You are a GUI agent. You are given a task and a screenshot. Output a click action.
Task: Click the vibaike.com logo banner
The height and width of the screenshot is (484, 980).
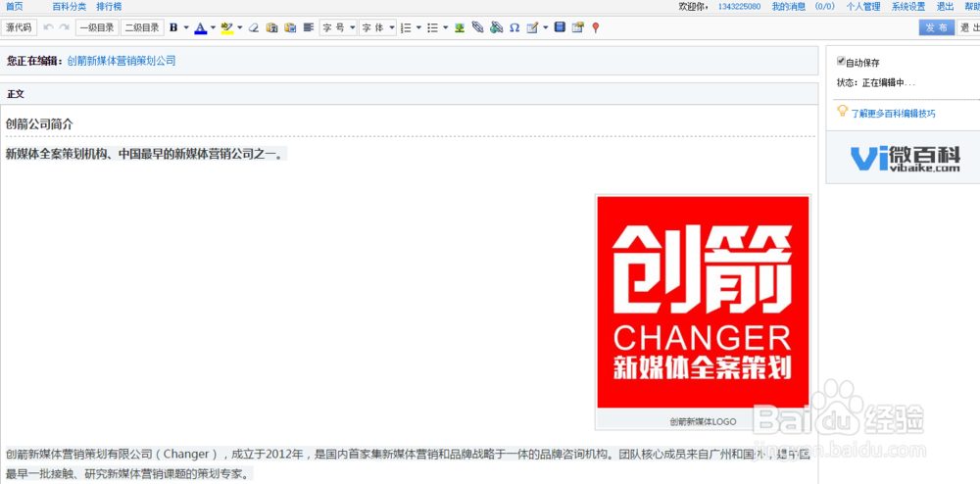[905, 157]
